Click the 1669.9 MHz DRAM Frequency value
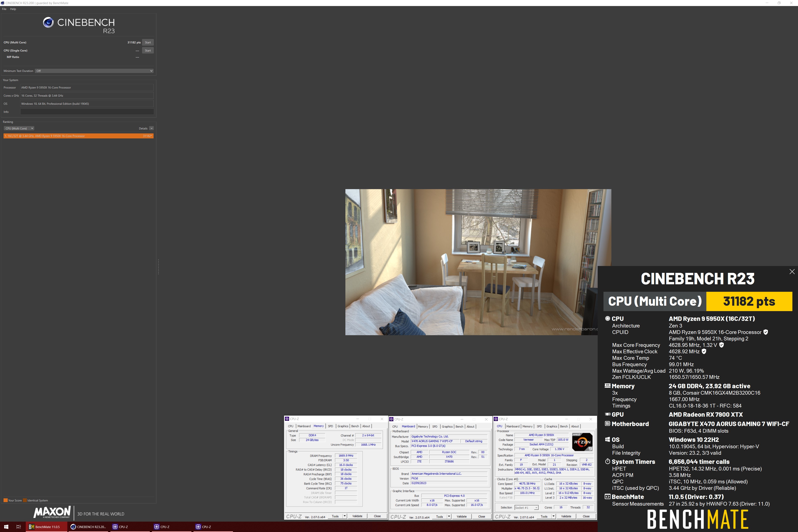The height and width of the screenshot is (532, 798). tap(346, 456)
